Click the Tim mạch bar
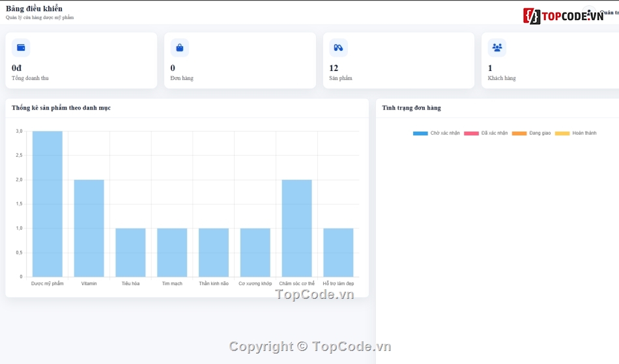Screen dimensions: 619x364 [172, 253]
